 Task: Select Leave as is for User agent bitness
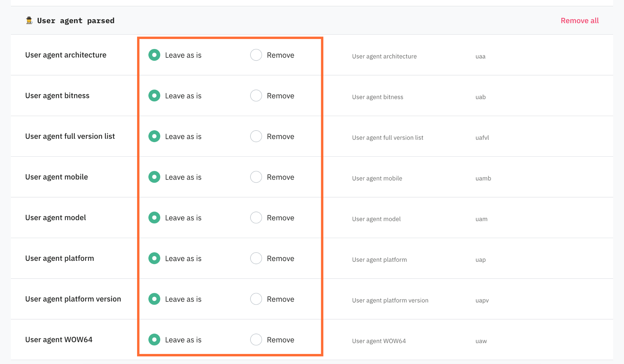pyautogui.click(x=154, y=96)
